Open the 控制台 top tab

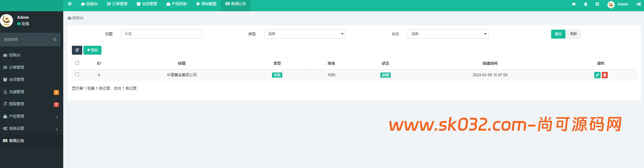click(x=89, y=4)
